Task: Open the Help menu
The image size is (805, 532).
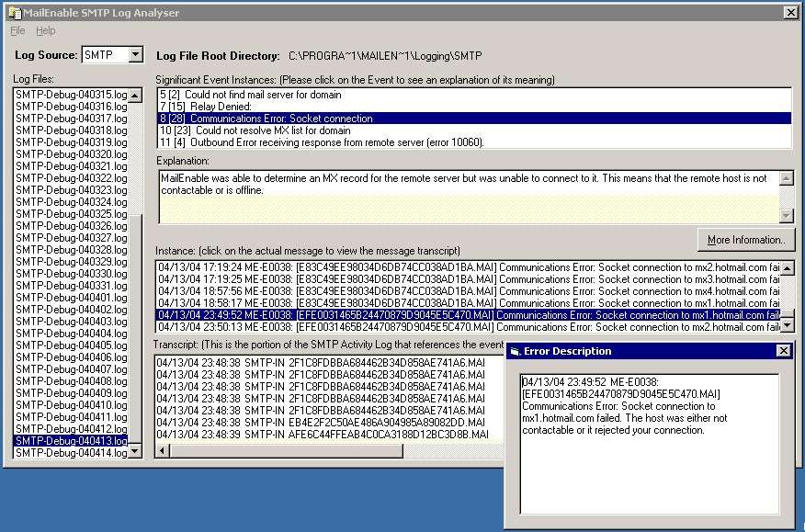Action: 45,30
